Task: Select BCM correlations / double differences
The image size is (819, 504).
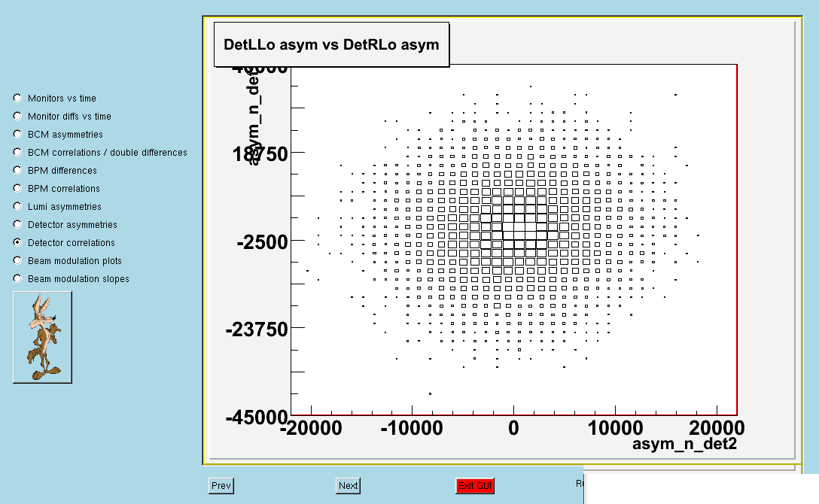Action: point(18,153)
